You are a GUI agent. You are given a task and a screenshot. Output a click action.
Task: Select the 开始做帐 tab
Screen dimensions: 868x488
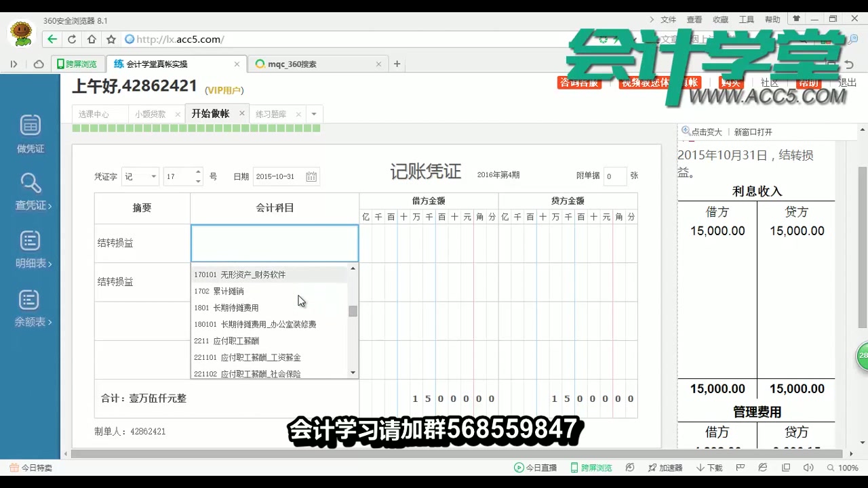pyautogui.click(x=210, y=113)
